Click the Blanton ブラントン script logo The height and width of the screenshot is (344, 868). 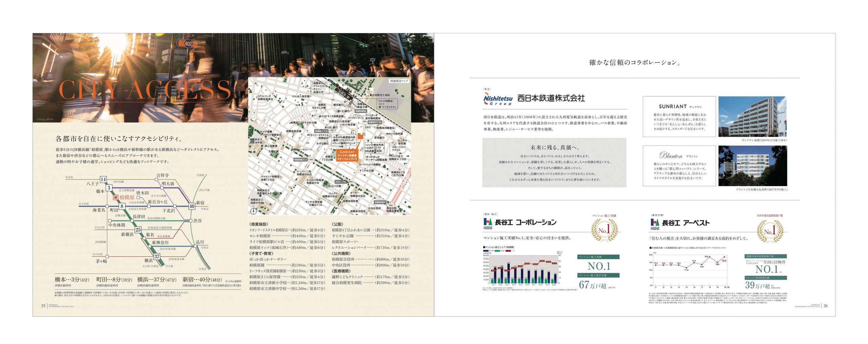point(678,155)
